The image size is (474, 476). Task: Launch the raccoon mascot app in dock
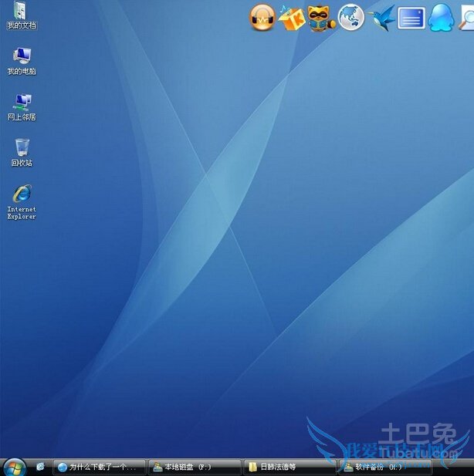point(321,18)
